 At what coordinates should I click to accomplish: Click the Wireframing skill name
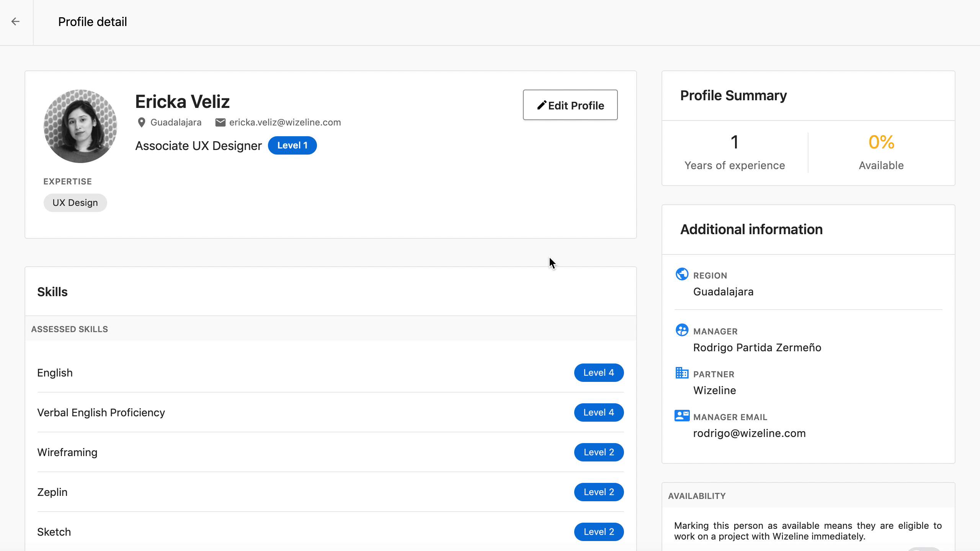coord(67,452)
